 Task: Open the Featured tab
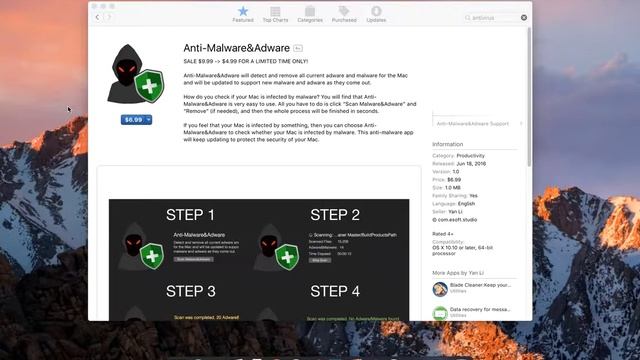click(243, 14)
